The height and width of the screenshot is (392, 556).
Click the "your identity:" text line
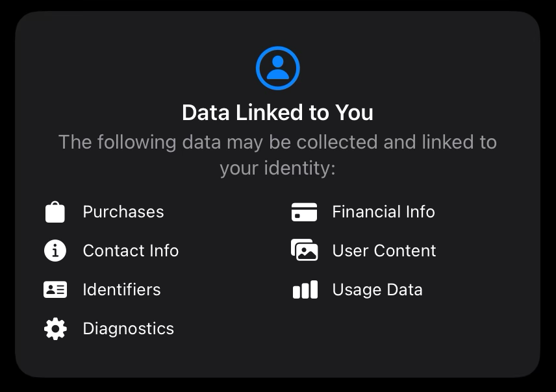coord(277,169)
